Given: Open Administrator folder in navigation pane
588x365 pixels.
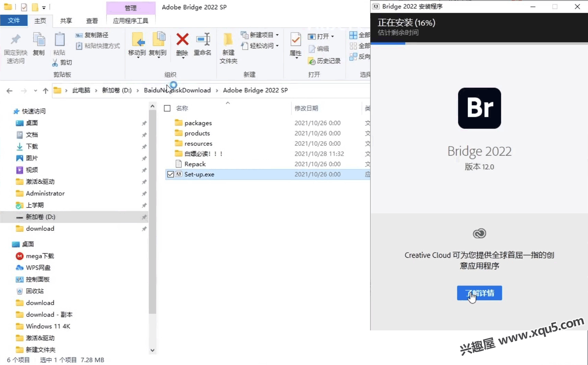Looking at the screenshot, I should pyautogui.click(x=45, y=194).
